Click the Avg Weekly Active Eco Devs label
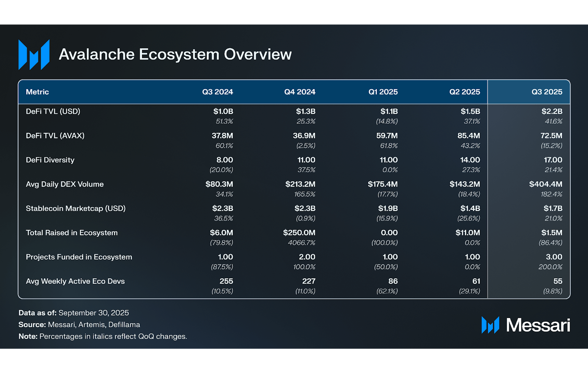 tap(75, 281)
